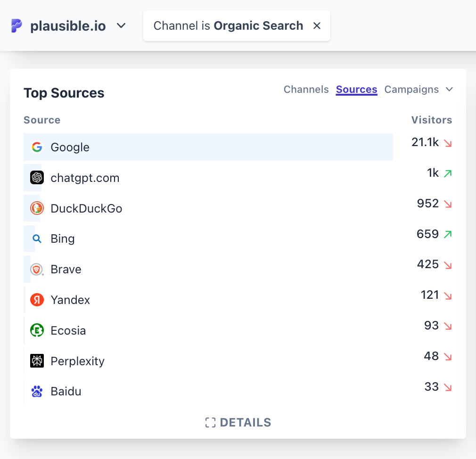The width and height of the screenshot is (476, 459).
Task: Select the Bing magnifier icon
Action: [37, 238]
